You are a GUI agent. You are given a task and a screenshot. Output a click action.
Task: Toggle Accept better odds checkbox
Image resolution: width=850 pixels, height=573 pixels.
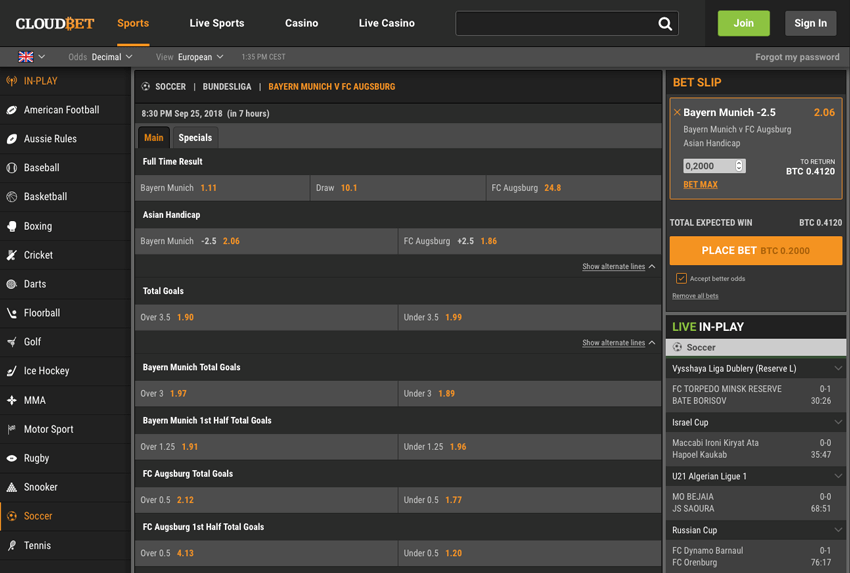point(681,279)
